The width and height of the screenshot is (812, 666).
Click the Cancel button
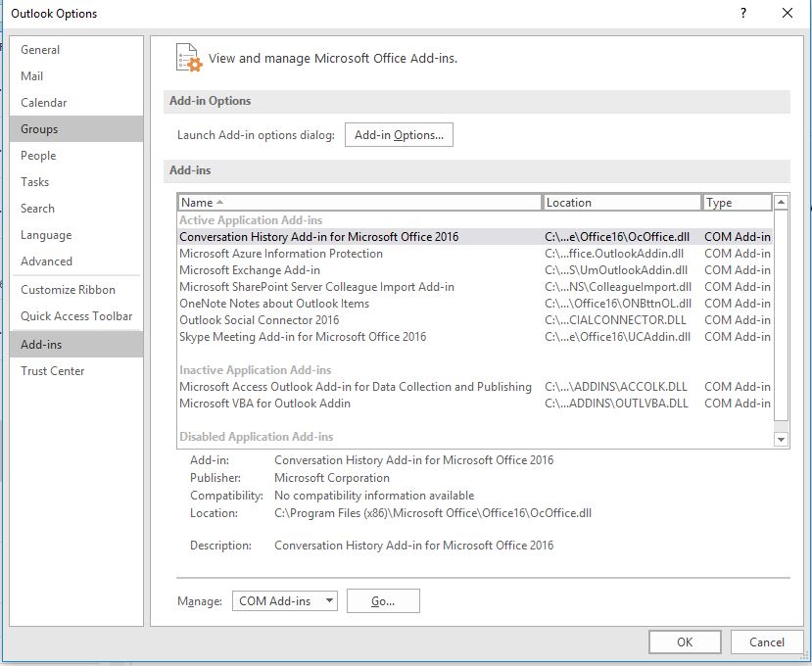tap(766, 642)
